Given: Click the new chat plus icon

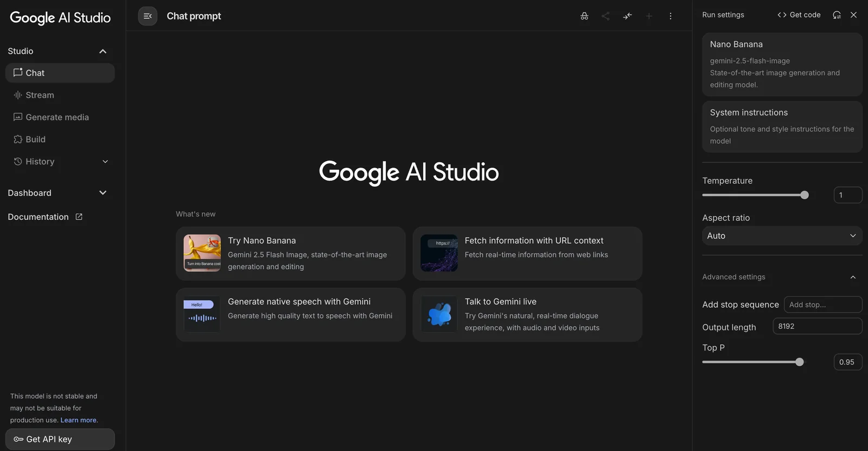Looking at the screenshot, I should tap(649, 16).
